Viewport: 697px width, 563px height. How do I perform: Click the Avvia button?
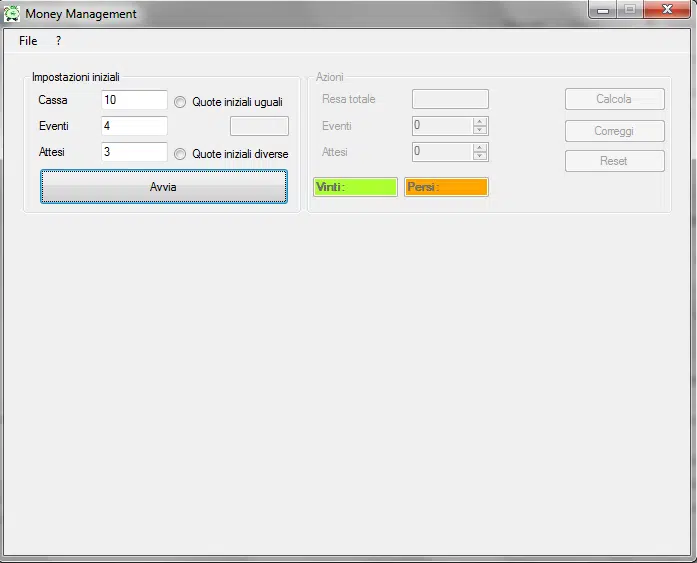tap(163, 187)
